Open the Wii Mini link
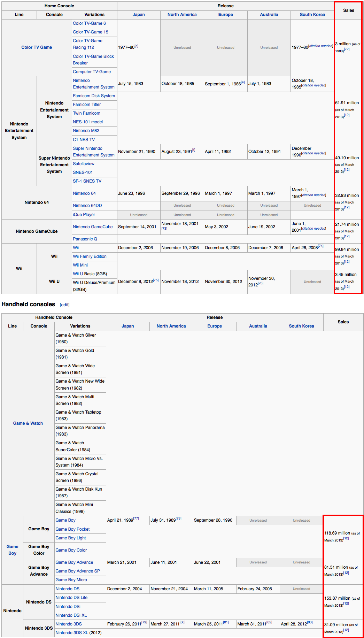364x638 pixels. 80,265
